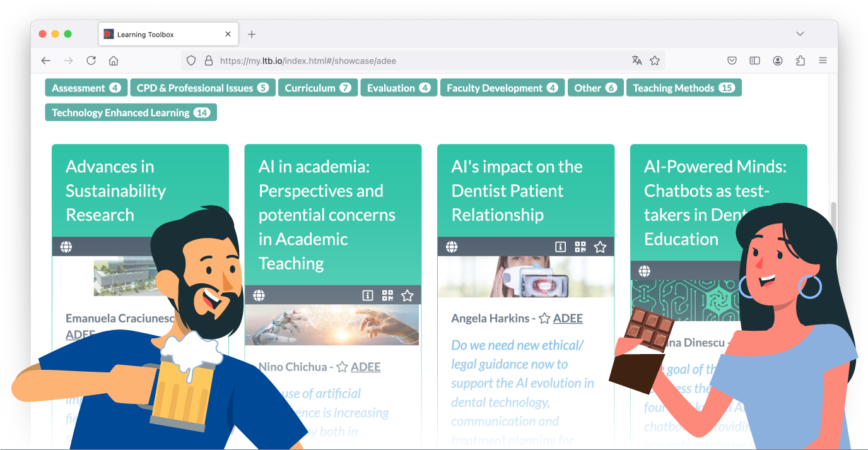
Task: Open robot hand thumbnail on AI in academia
Action: 332,325
